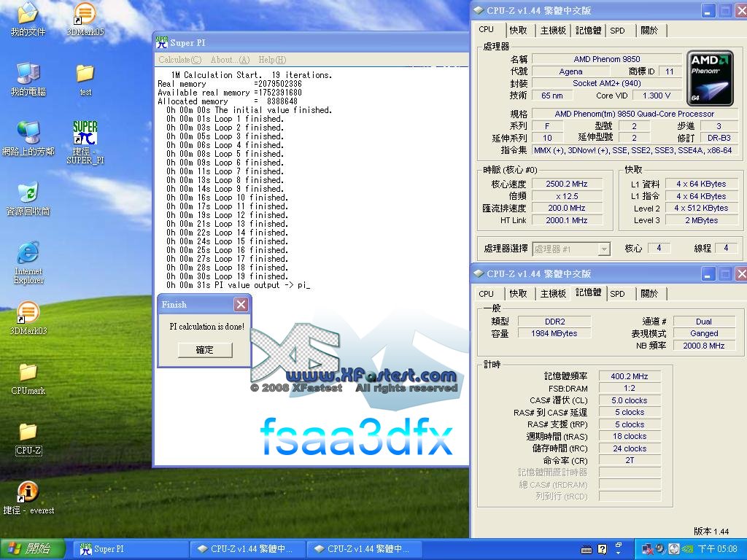Click the Windows Start button

click(31, 549)
